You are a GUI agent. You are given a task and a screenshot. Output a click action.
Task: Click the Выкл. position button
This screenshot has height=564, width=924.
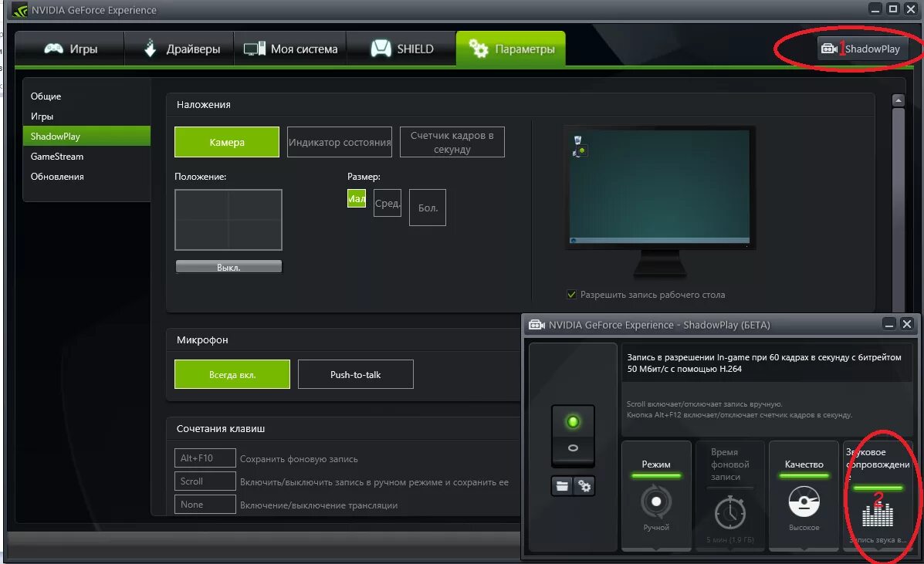pyautogui.click(x=228, y=267)
